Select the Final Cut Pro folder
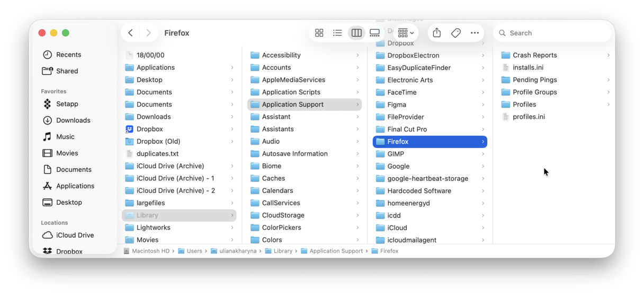644x296 pixels. 430,129
